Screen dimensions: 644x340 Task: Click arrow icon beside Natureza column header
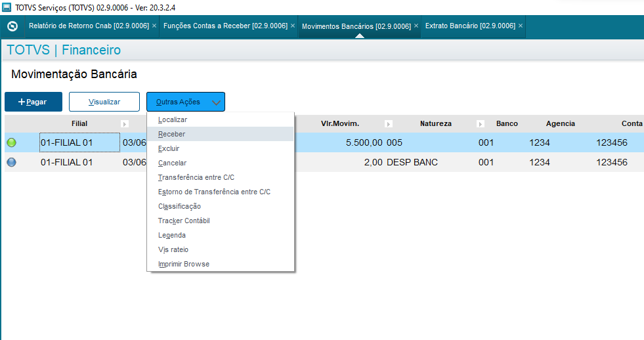coord(480,124)
